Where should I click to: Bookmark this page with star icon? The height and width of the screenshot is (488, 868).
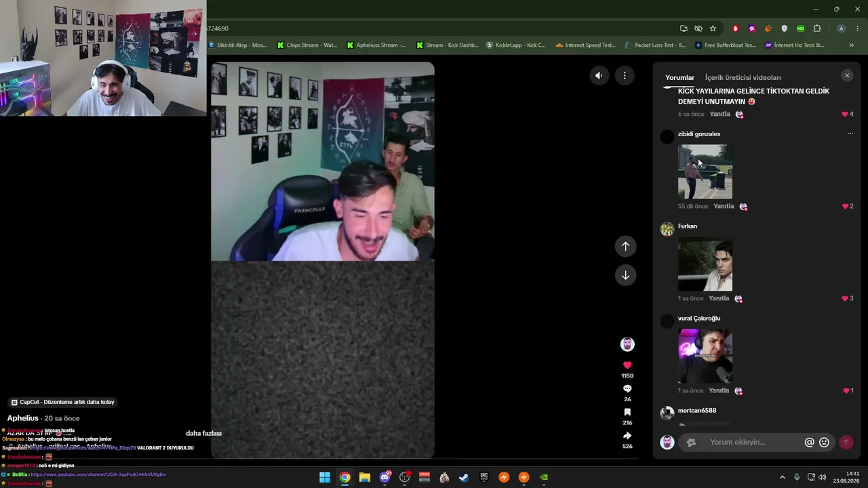(x=713, y=28)
